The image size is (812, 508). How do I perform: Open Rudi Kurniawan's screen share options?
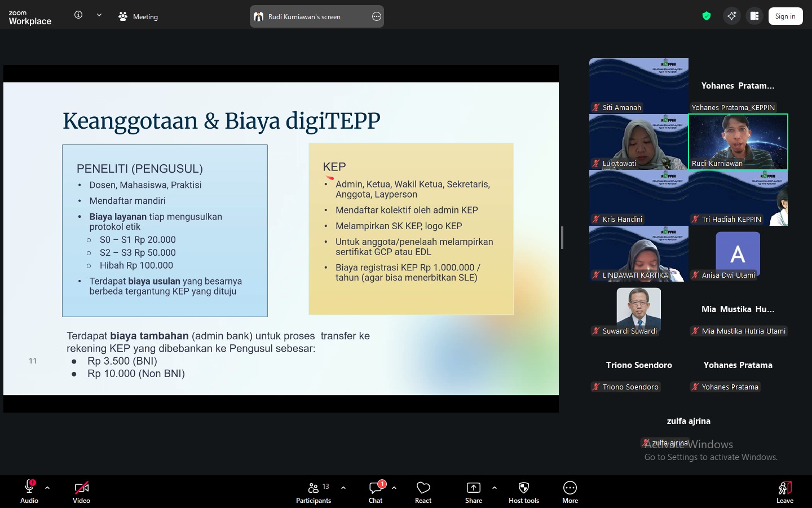(377, 16)
